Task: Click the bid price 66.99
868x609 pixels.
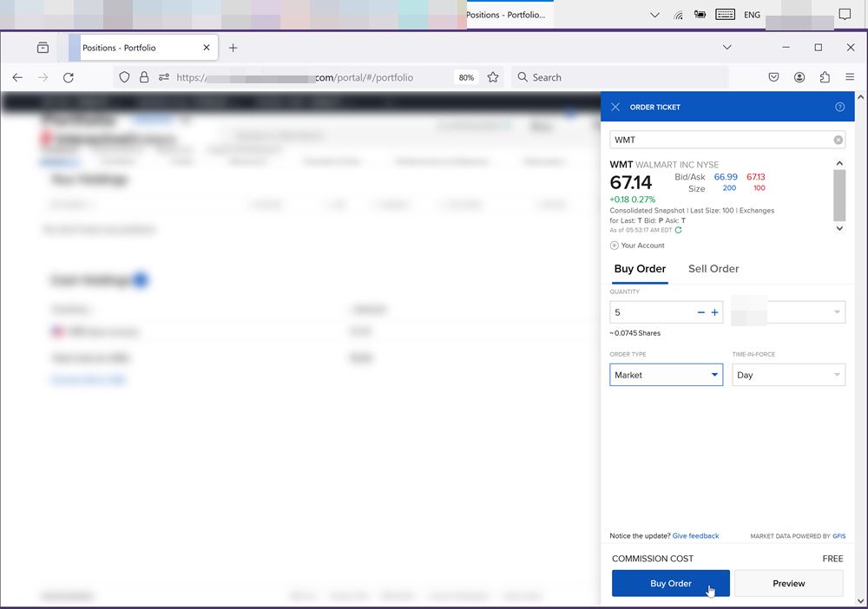Action: 725,177
